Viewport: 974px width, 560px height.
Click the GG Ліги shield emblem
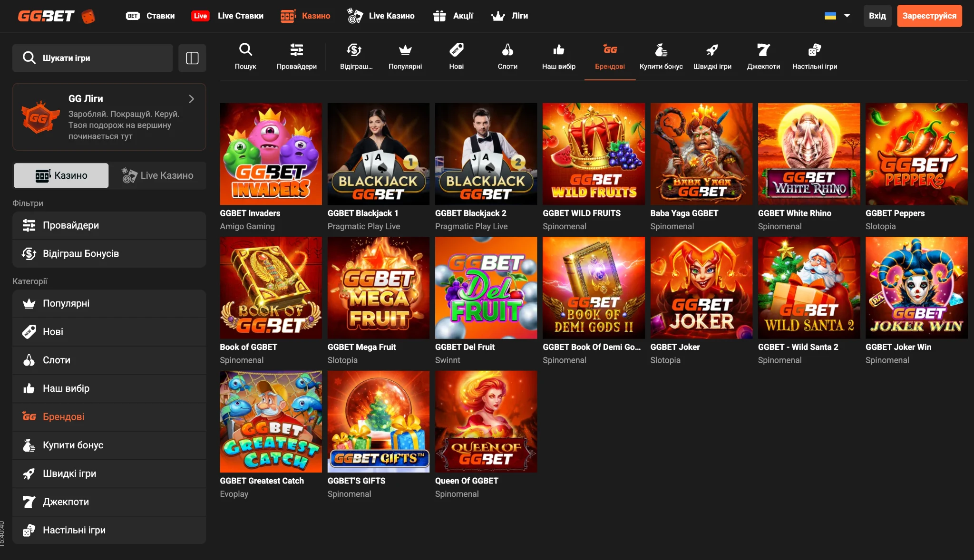(x=40, y=117)
